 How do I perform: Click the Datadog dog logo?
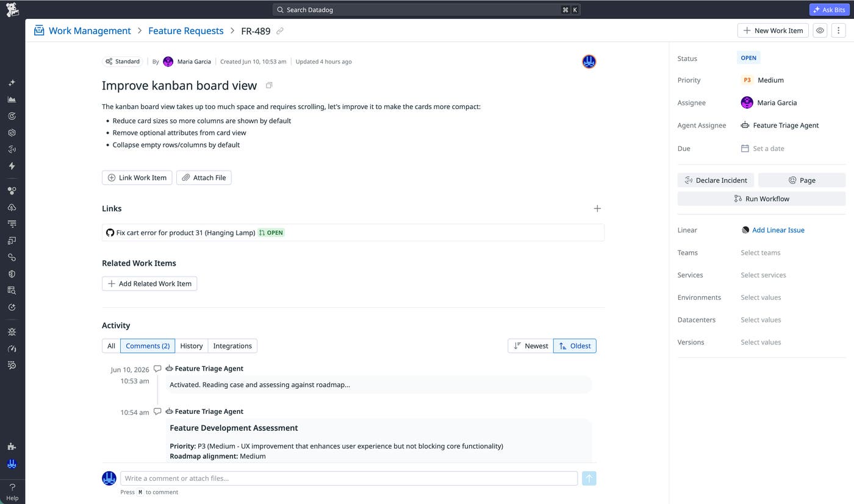12,9
